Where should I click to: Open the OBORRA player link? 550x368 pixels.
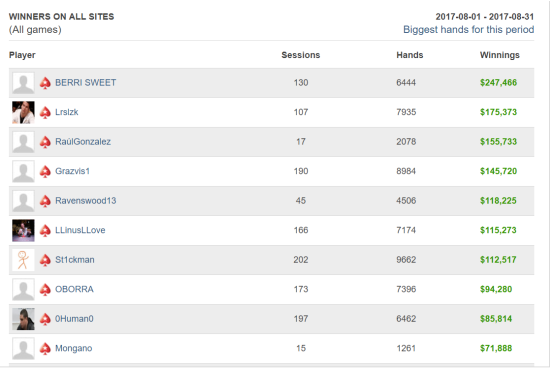pyautogui.click(x=74, y=289)
